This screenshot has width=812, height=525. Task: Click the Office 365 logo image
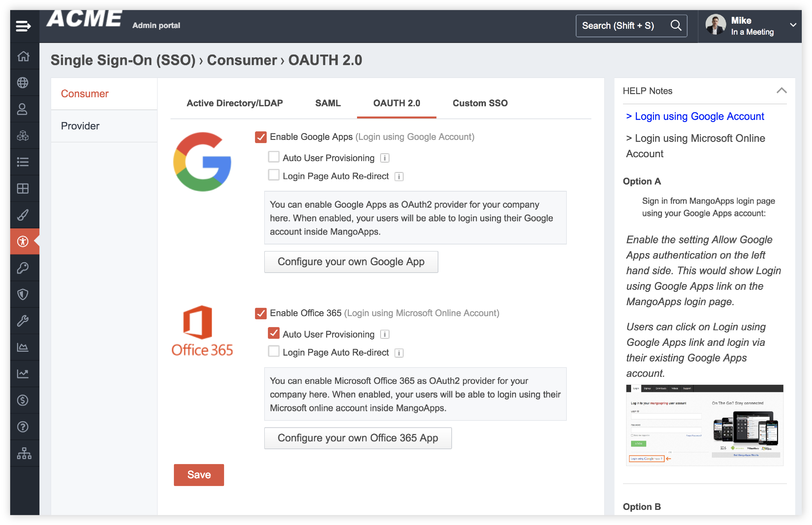click(202, 331)
